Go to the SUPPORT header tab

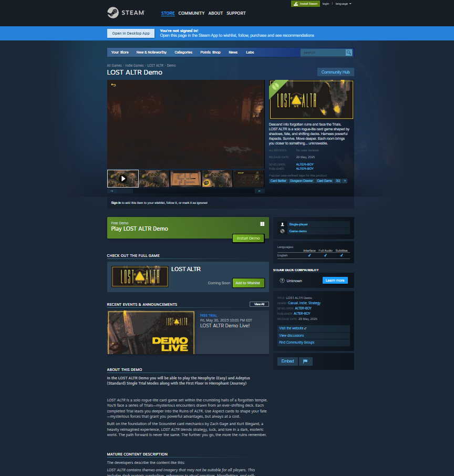pyautogui.click(x=236, y=13)
